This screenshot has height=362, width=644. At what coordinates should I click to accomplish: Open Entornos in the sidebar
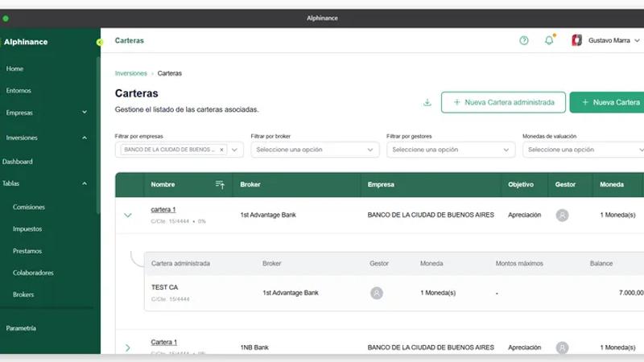pyautogui.click(x=19, y=90)
